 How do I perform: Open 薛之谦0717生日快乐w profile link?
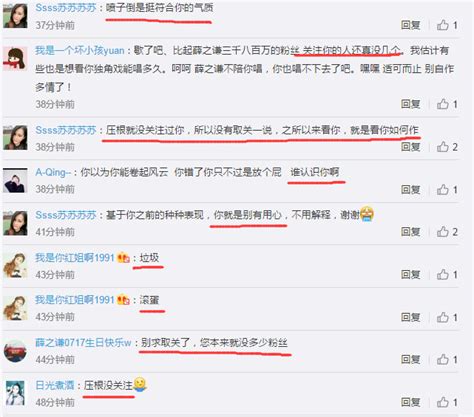[x=83, y=343]
